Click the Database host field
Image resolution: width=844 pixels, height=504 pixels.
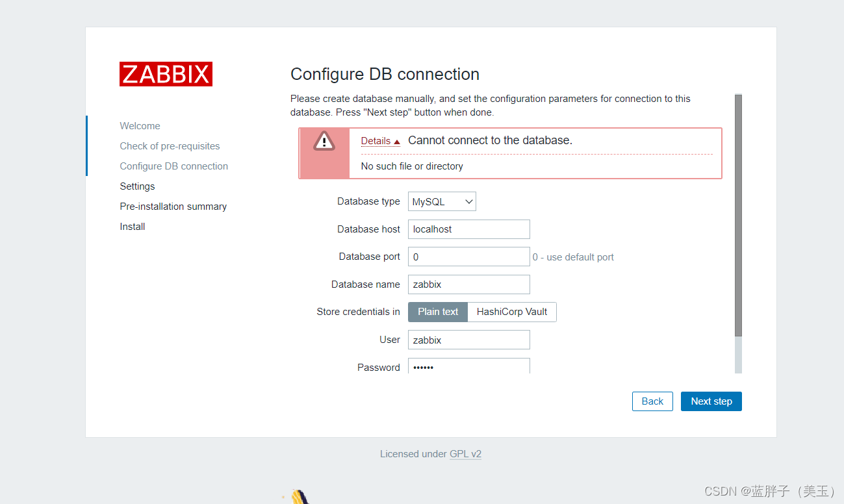[469, 229]
